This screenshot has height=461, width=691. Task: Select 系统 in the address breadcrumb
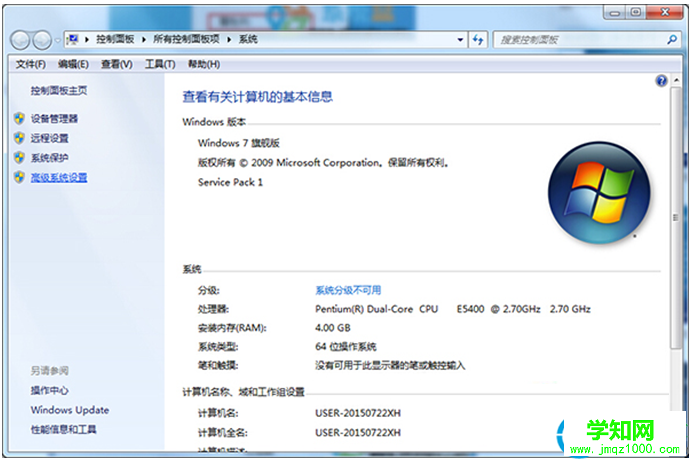tap(248, 39)
